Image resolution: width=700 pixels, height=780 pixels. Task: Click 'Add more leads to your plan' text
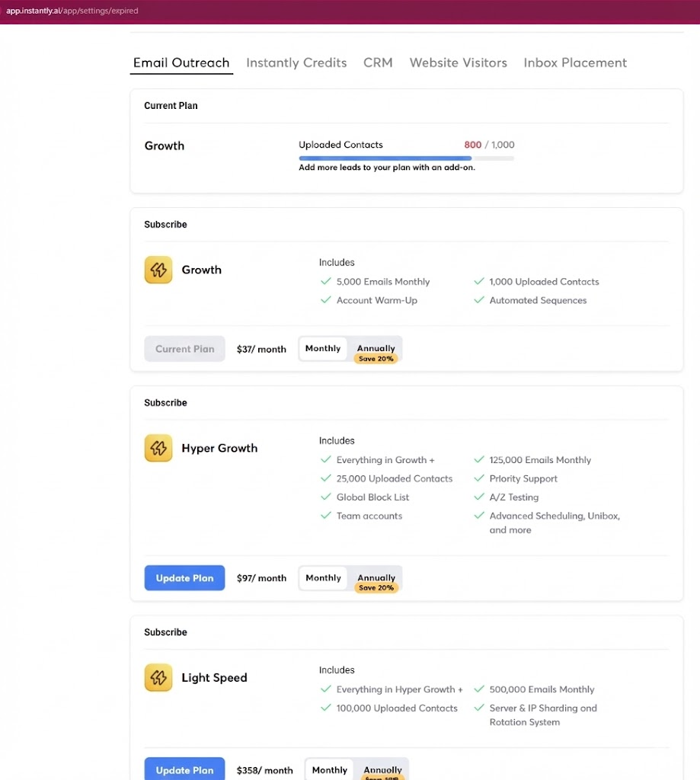pyautogui.click(x=387, y=168)
